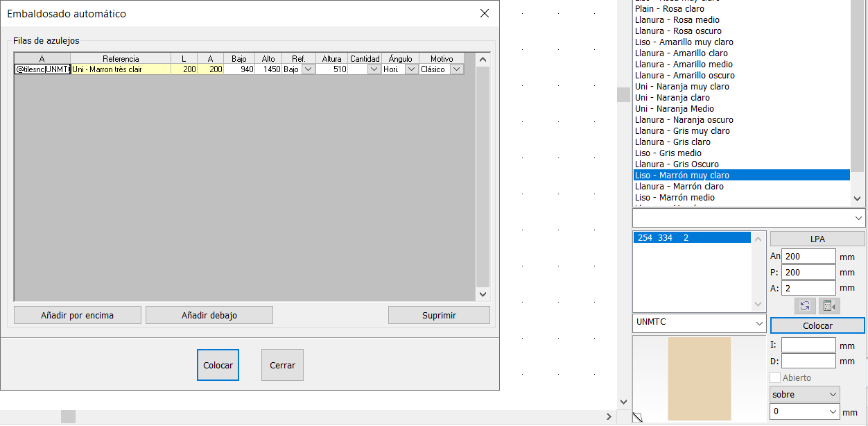
Task: Click the list-import icon beside refresh
Action: pyautogui.click(x=829, y=306)
